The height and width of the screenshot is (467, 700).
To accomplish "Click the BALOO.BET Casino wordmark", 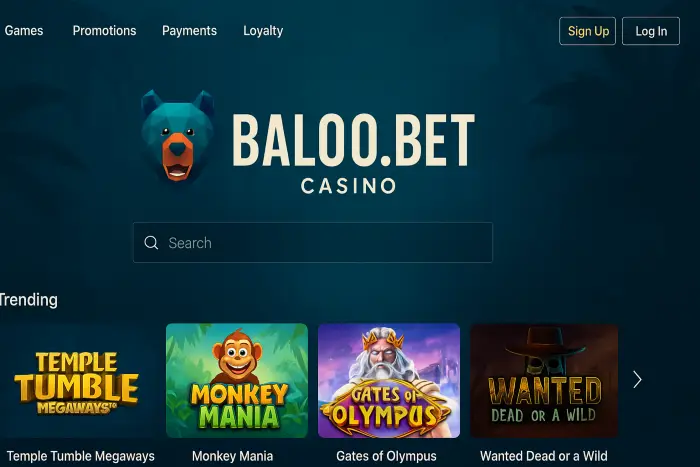I will coord(353,153).
